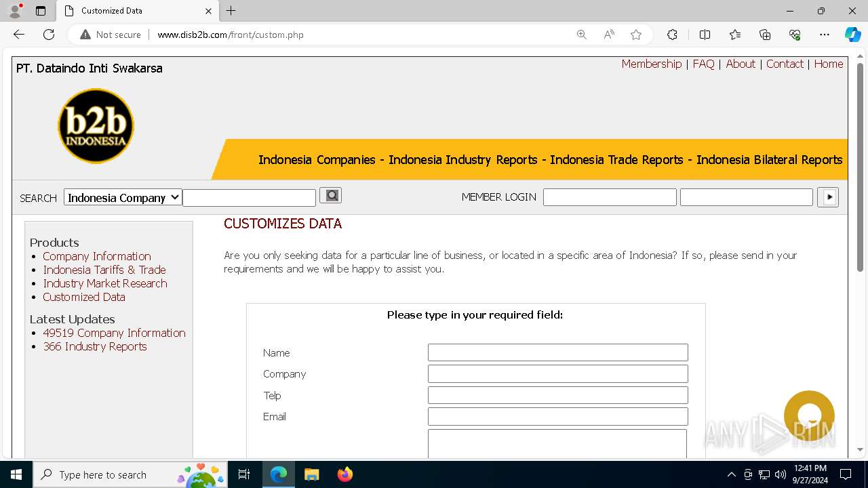
Task: Add this page to favorites star
Action: click(x=636, y=35)
